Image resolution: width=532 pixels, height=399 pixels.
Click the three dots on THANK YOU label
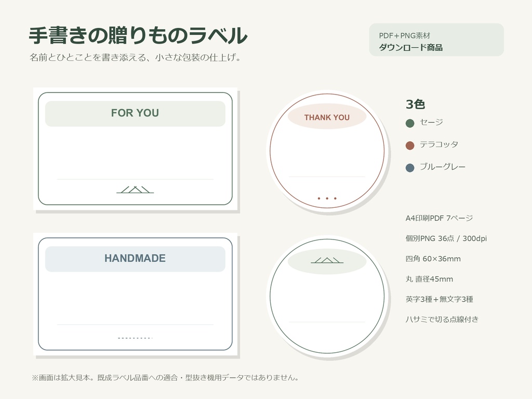pyautogui.click(x=327, y=198)
